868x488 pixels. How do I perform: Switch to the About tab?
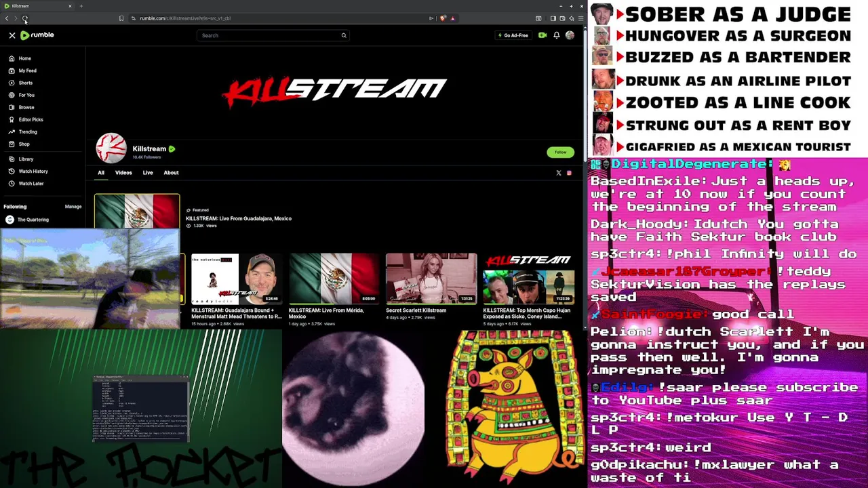point(171,173)
